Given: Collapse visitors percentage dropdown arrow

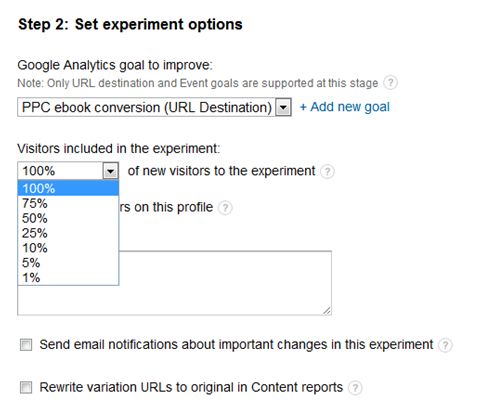Looking at the screenshot, I should (x=111, y=171).
